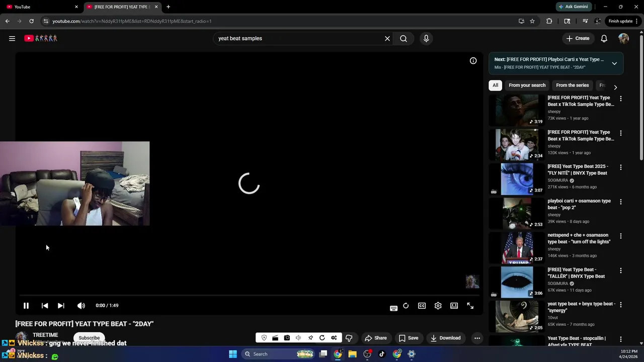This screenshot has width=644, height=362.
Task: Click Create button
Action: point(578,38)
